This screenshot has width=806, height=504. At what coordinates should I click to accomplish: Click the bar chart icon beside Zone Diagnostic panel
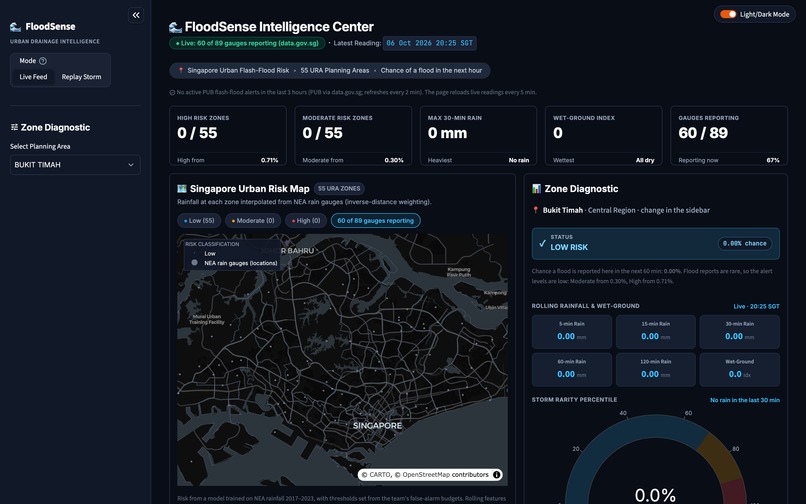click(x=536, y=189)
